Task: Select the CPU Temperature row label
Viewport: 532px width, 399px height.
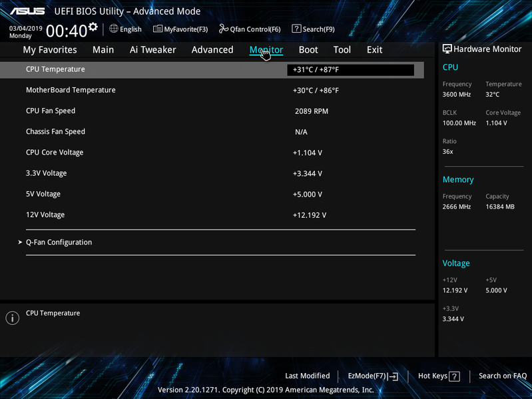Action: [x=55, y=69]
